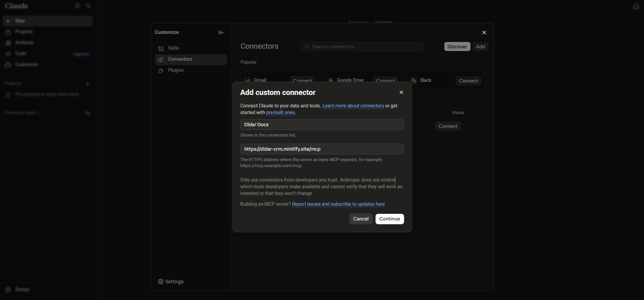Viewport: 644px width, 300px height.
Task: Collapse the Customize panel with the arrow icon
Action: tap(221, 33)
